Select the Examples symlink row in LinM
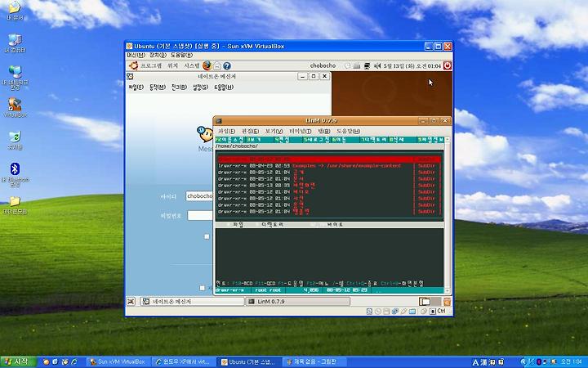 coord(328,165)
